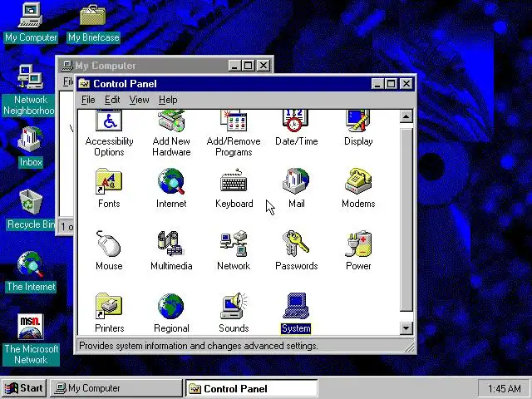Open the Help menu in Control Panel
Screen dimensions: 532x399
pyautogui.click(x=168, y=100)
